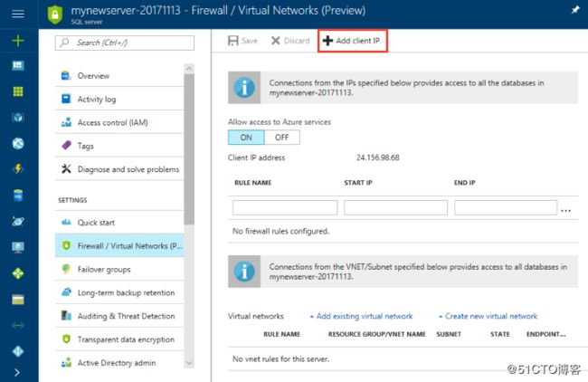
Task: Open Auditing & Threat Detection item
Action: click(x=119, y=316)
